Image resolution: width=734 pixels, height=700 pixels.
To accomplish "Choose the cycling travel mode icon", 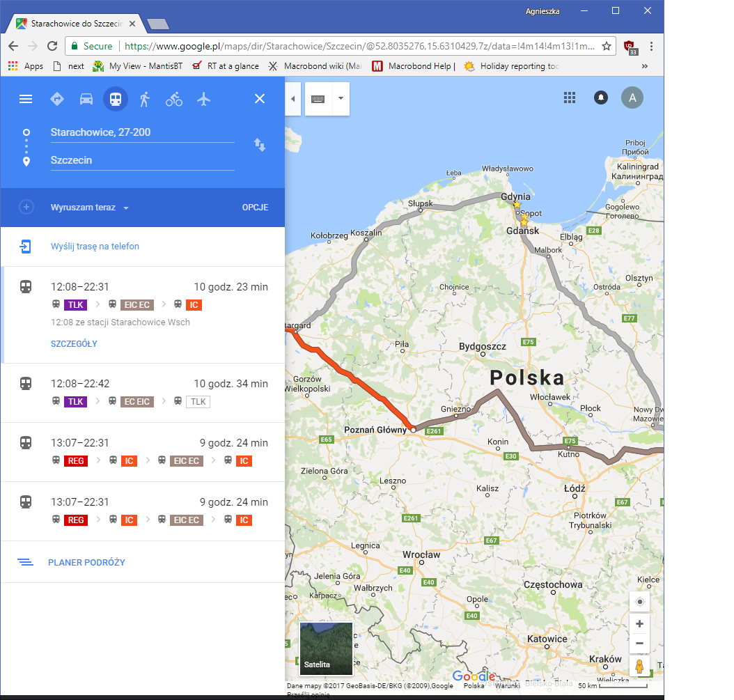I will [174, 99].
